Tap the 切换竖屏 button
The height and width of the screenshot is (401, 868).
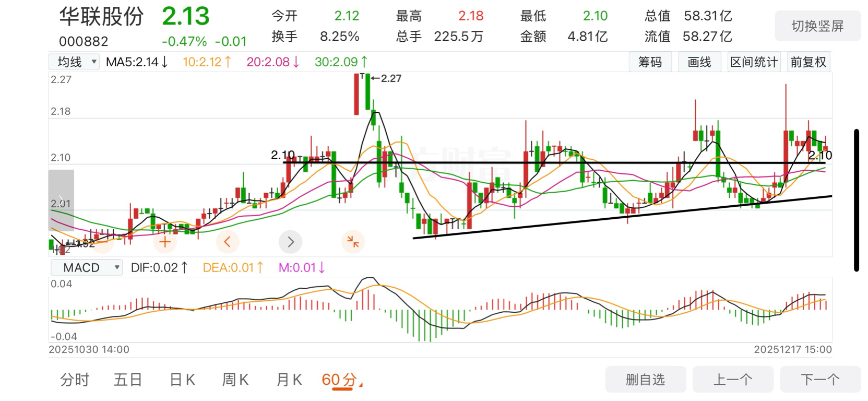pyautogui.click(x=817, y=26)
